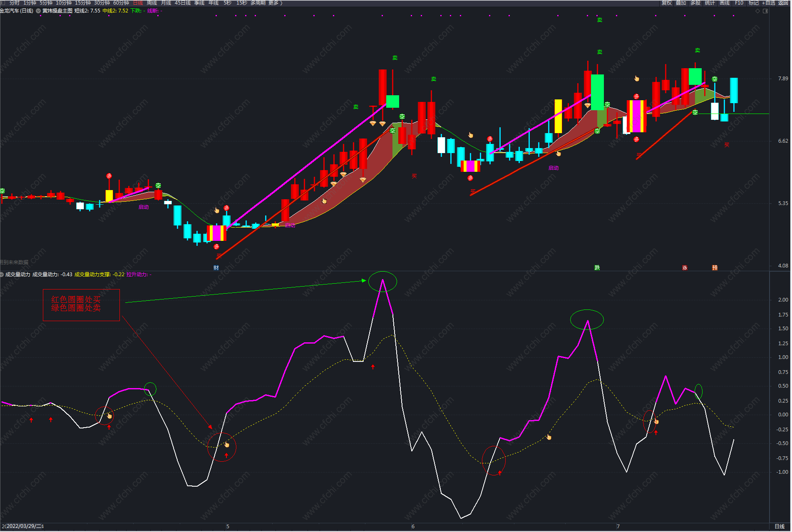
Task: Click the 叠加 overlay button
Action: [x=681, y=3]
